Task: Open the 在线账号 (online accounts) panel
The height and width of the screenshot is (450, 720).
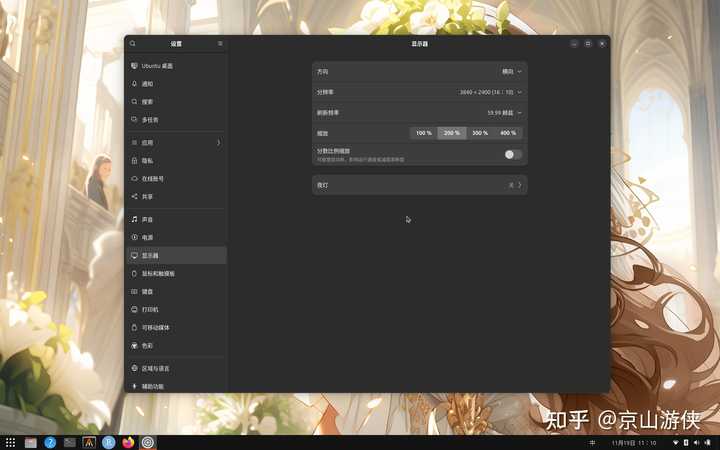Action: coord(177,179)
